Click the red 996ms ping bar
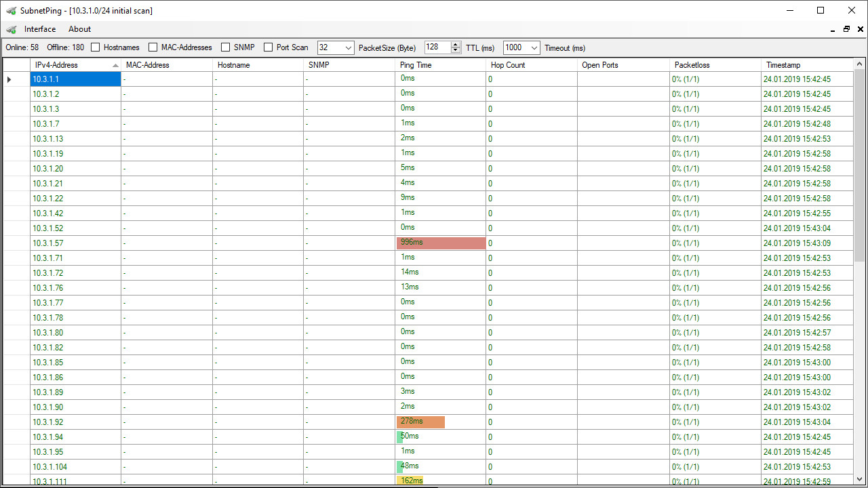 (441, 243)
